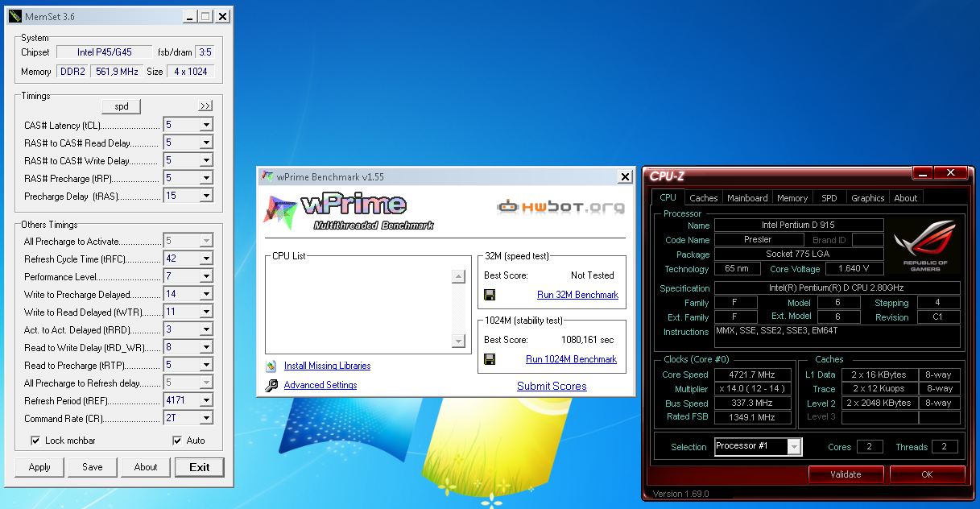This screenshot has height=509, width=980.
Task: Click up arrow of CPU List scrollbar
Action: click(458, 277)
